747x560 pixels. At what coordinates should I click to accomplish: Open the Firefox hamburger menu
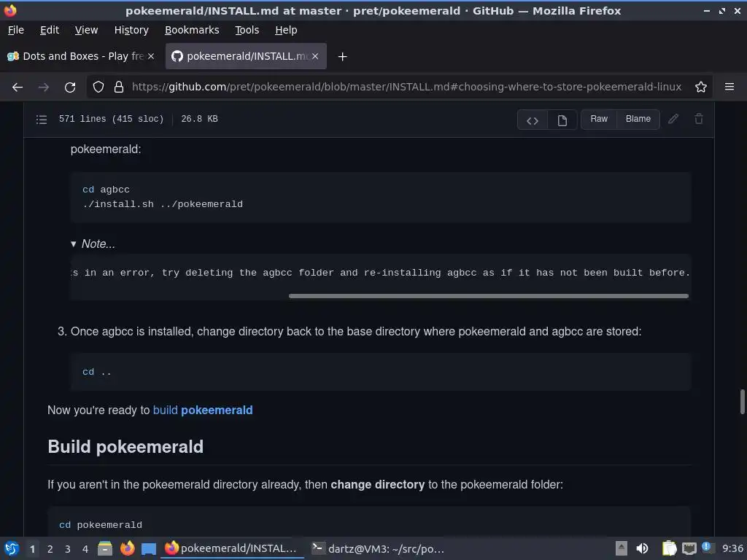pos(729,87)
